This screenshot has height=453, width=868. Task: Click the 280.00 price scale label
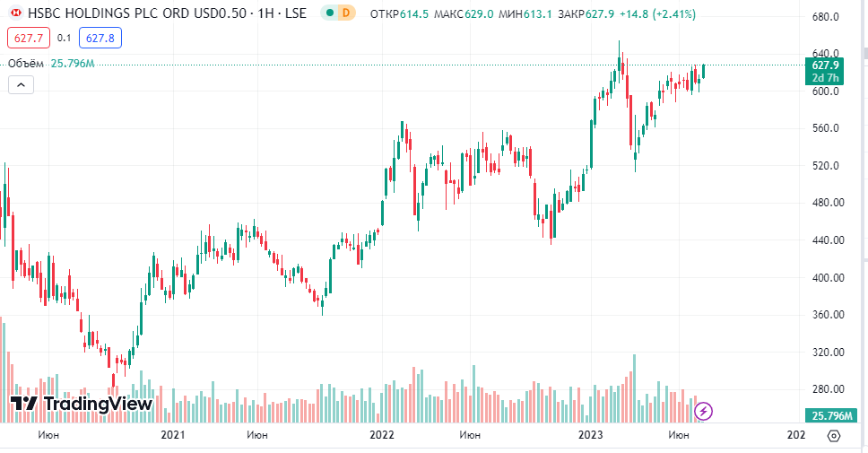[x=829, y=388]
